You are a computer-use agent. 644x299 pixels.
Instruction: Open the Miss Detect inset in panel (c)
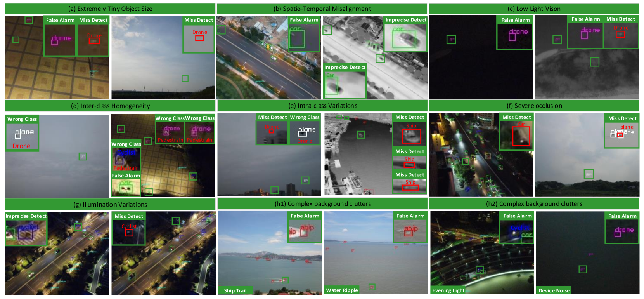click(621, 32)
